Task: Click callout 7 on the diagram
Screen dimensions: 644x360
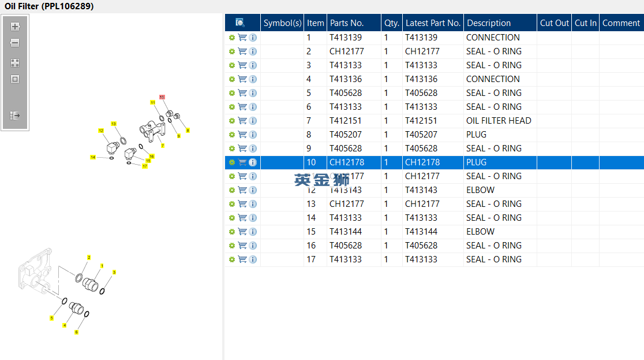Action: 163,146
